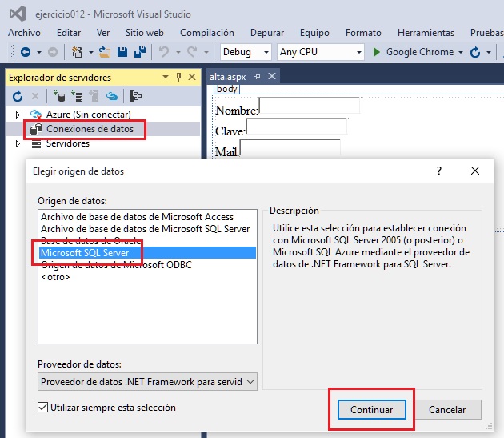Click the Redo arrow icon
Image resolution: width=504 pixels, height=438 pixels.
[x=192, y=52]
